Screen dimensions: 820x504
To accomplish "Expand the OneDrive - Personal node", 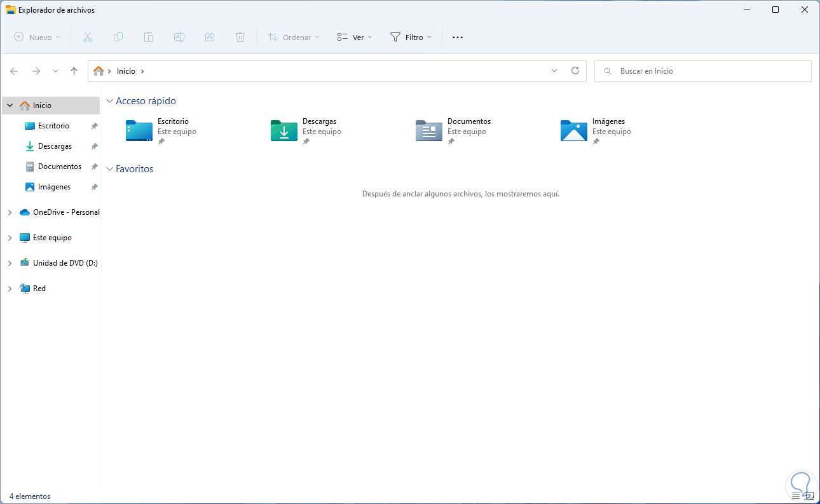I will coord(10,212).
